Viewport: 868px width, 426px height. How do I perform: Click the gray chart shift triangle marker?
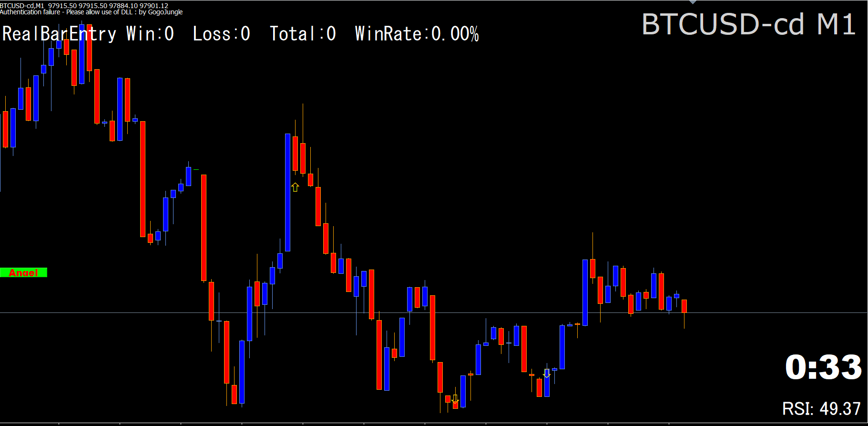[x=693, y=2]
